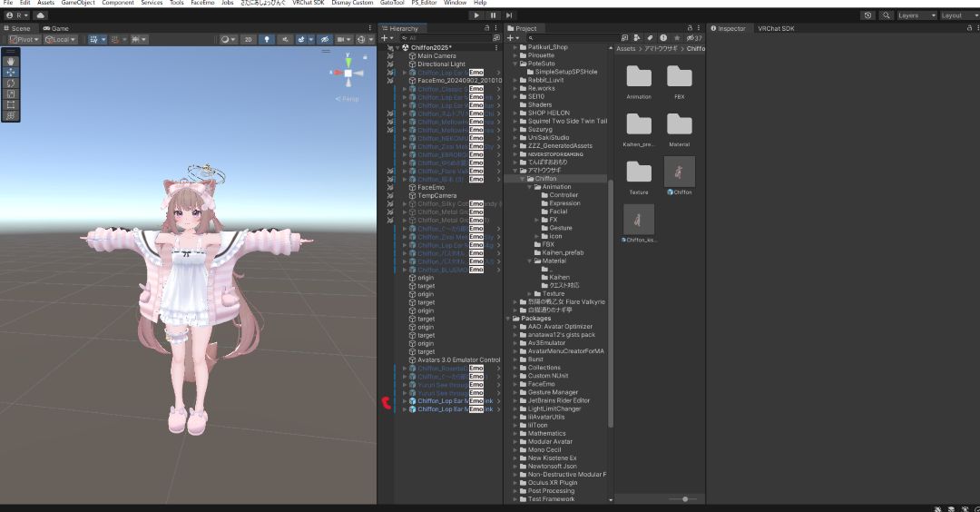The width and height of the screenshot is (980, 512).
Task: Collapse the Packages section
Action: click(508, 319)
